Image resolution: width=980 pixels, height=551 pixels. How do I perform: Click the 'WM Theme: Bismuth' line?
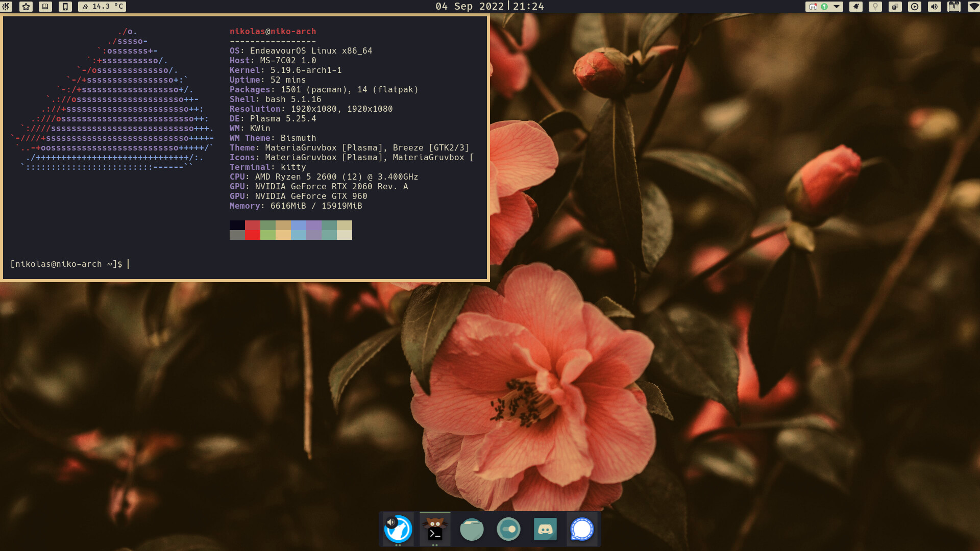coord(273,138)
